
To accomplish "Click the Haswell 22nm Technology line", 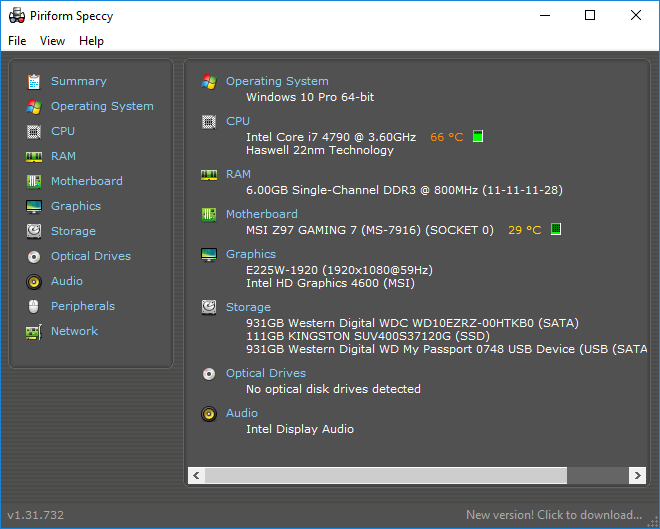I will 320,150.
